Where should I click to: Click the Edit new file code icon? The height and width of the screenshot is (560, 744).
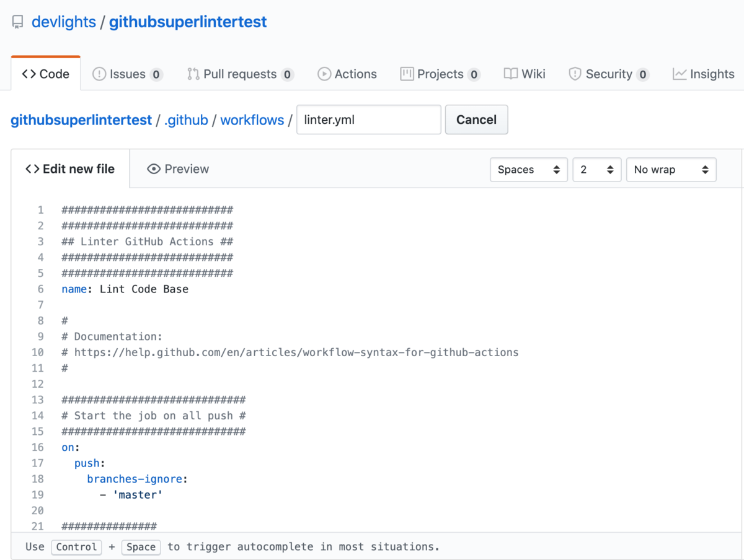pyautogui.click(x=32, y=169)
